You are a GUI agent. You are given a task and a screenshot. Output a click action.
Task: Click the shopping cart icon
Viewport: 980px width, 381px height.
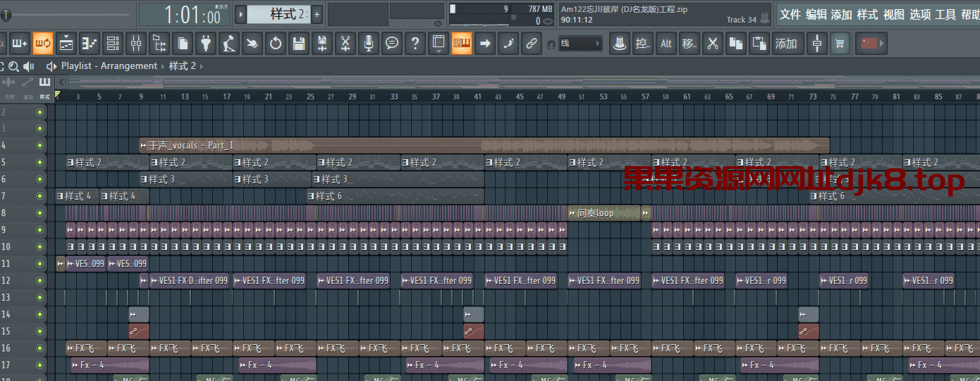839,44
